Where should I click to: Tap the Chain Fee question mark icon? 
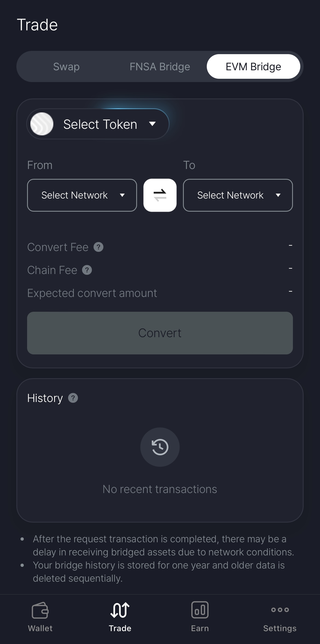tap(87, 270)
